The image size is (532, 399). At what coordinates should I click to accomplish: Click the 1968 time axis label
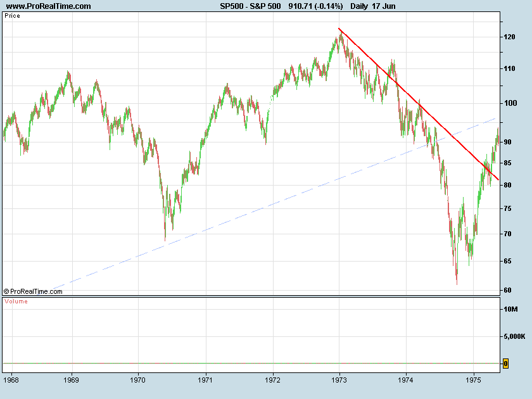[x=11, y=380]
